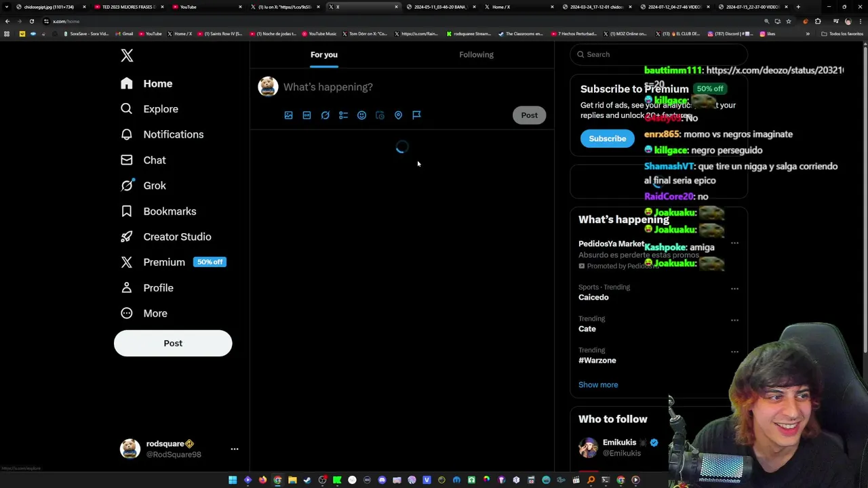The height and width of the screenshot is (488, 868).
Task: Switch to the Following tab
Action: point(476,54)
